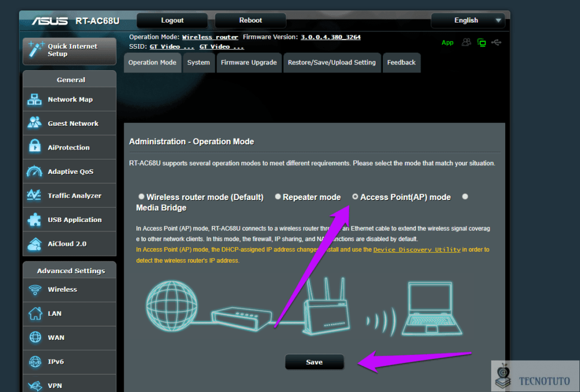Viewport: 580px width, 392px height.
Task: Click the IPv6 globe icon
Action: 35,362
